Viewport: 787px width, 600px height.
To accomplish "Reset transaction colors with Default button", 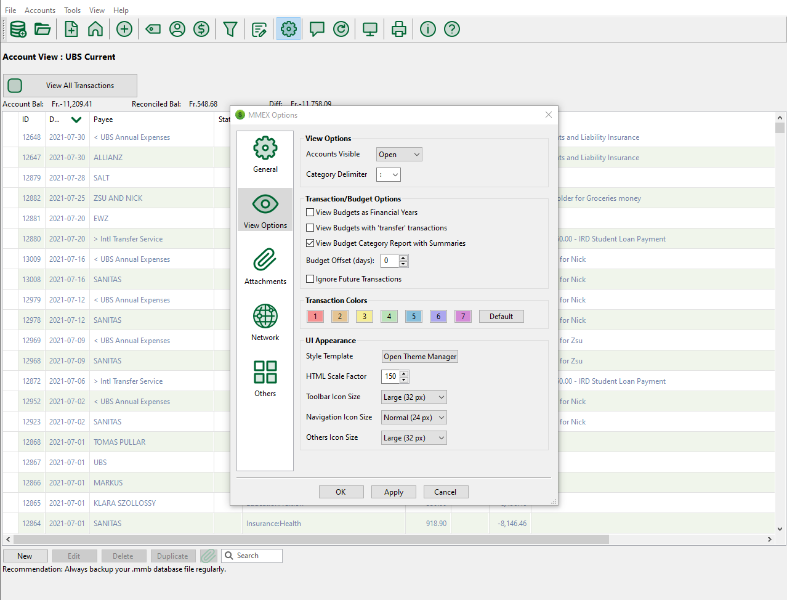I will click(x=501, y=316).
